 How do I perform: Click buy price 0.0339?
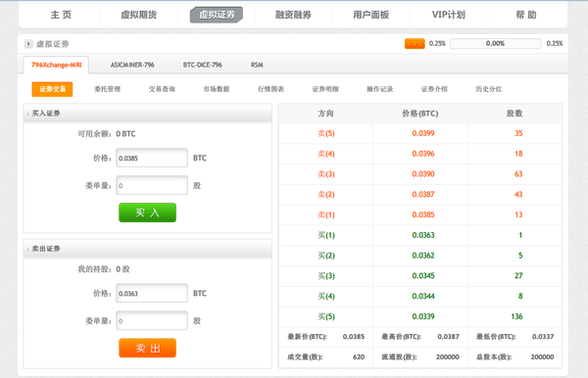tap(423, 316)
